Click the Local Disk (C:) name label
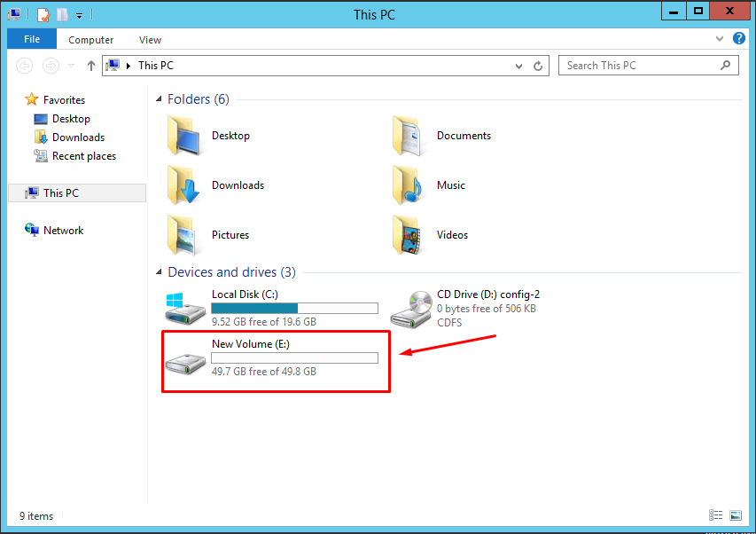 tap(245, 294)
